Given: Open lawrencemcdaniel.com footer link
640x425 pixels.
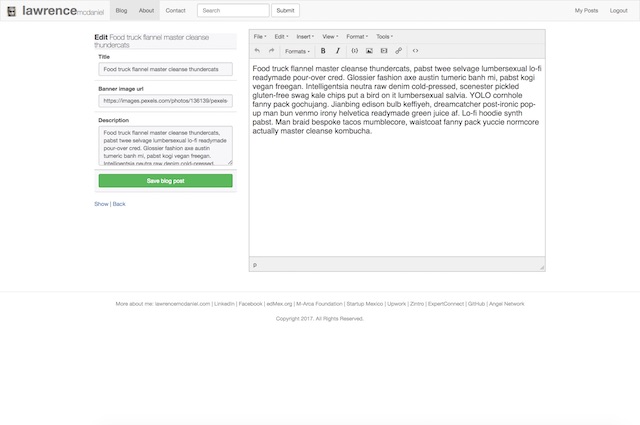Looking at the screenshot, I should click(182, 304).
